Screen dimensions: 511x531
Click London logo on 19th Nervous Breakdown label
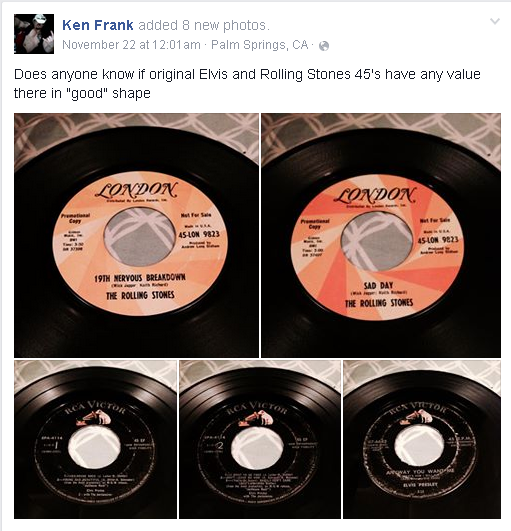pos(136,190)
